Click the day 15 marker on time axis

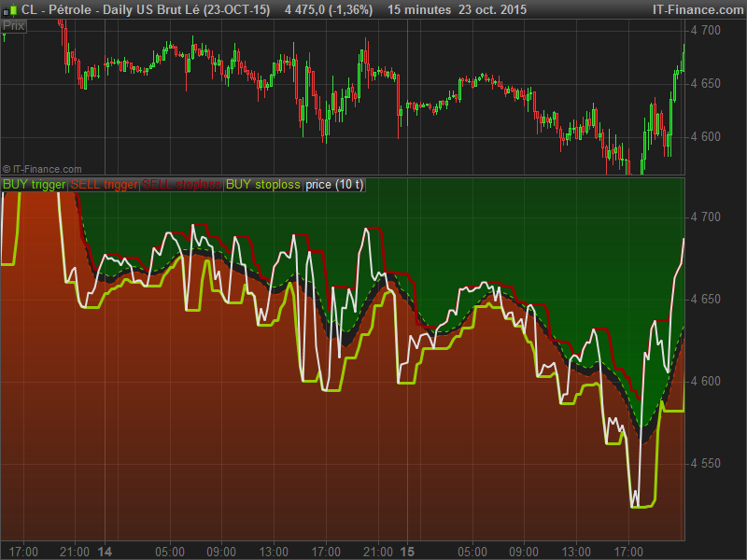tap(407, 552)
